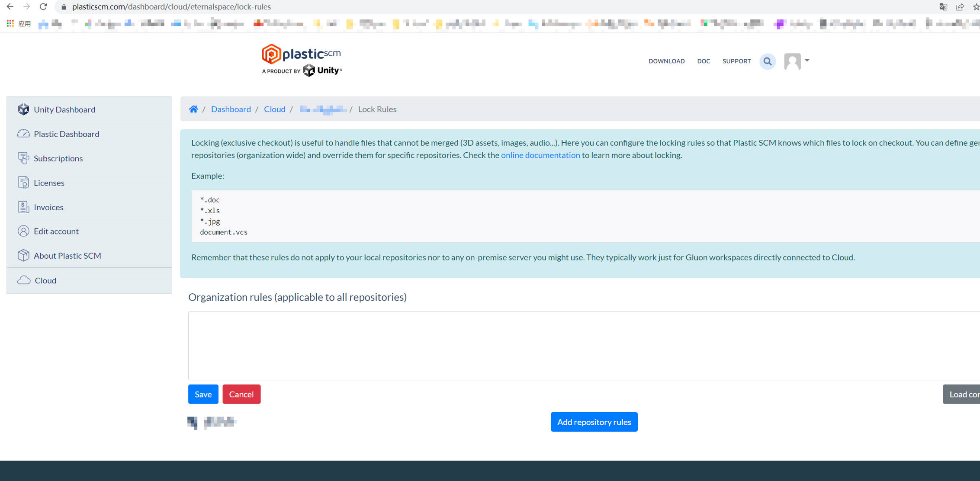980x481 pixels.
Task: Click the Cloud icon in sidebar
Action: click(24, 280)
